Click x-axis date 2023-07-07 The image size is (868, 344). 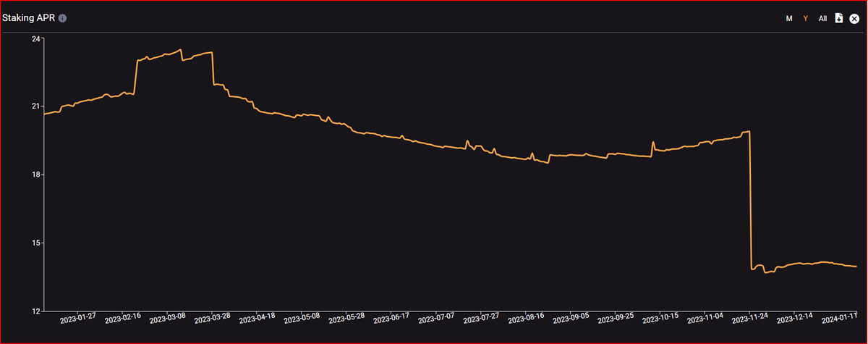coord(436,317)
